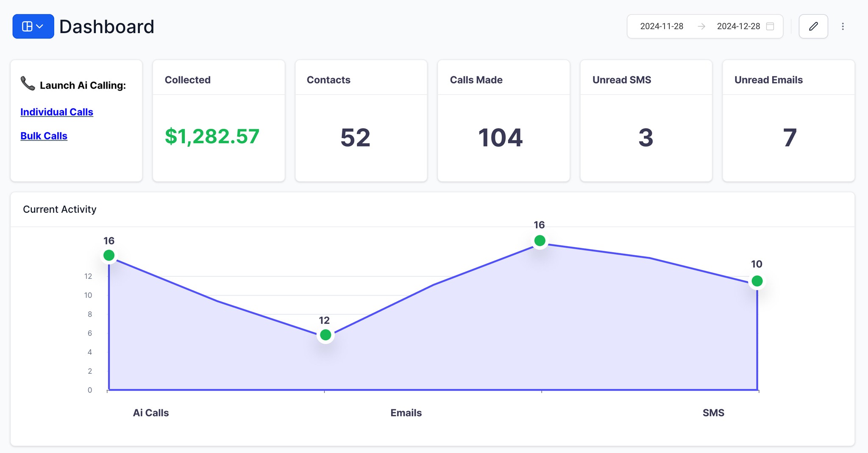Click the Launch Ai Calling heading
This screenshot has height=453, width=868.
(83, 85)
